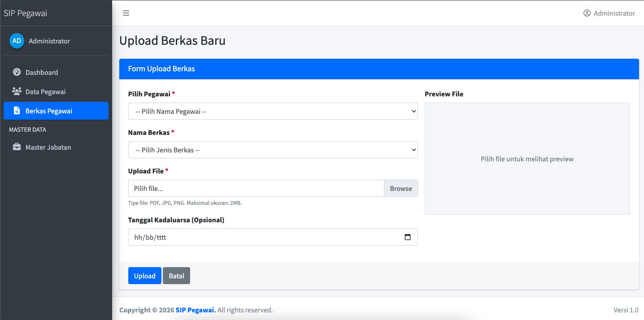Click the Batal cancel button
644x320 pixels.
point(176,276)
